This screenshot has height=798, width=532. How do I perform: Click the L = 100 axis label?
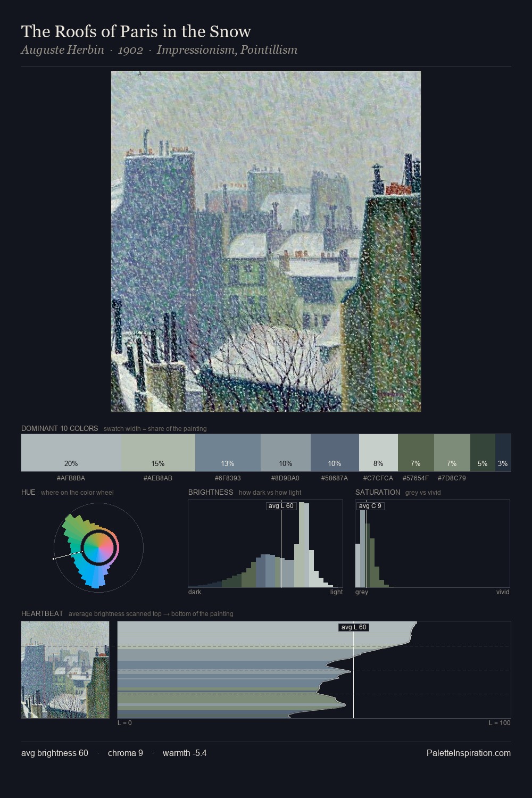[500, 723]
